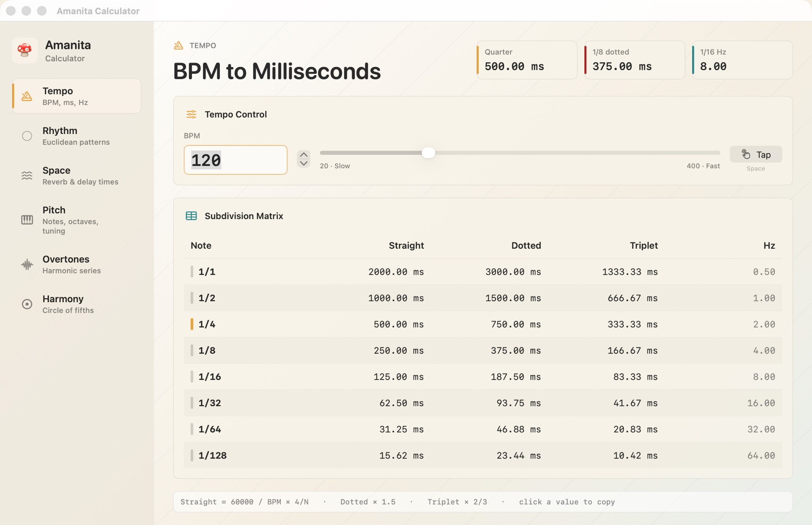Click the metronome icon beside TEMPO heading
The height and width of the screenshot is (525, 812).
[178, 45]
